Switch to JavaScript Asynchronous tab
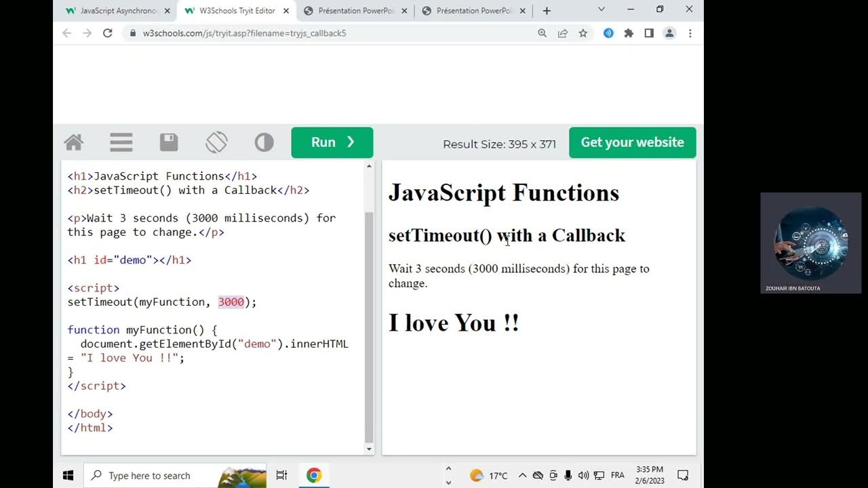The image size is (868, 488). pos(117,11)
